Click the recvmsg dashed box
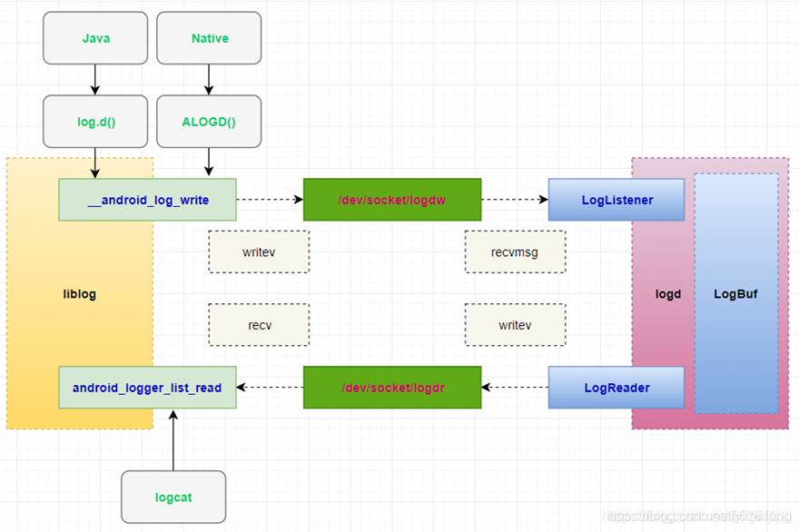799x532 pixels. [x=515, y=251]
